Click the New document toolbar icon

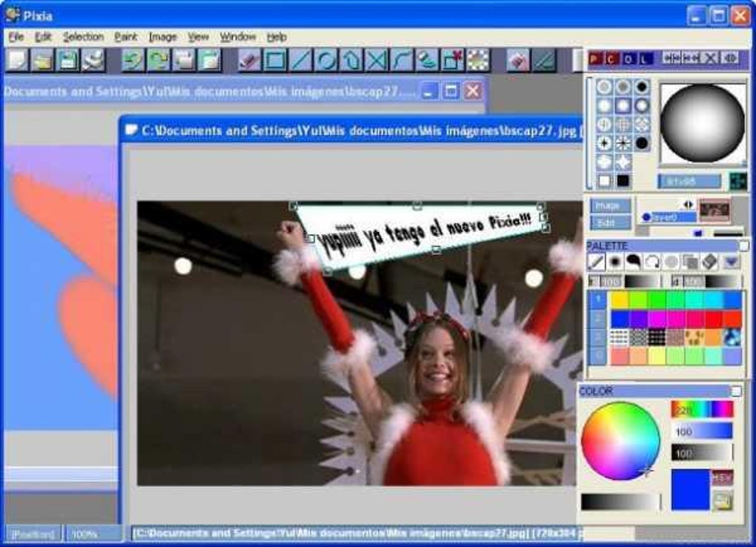[x=17, y=61]
